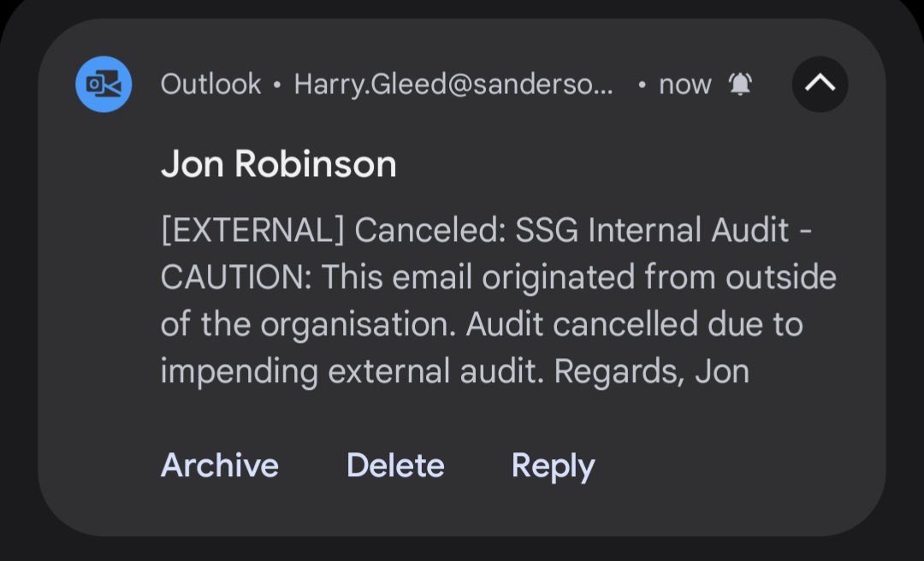Tap empty space right of Reply
Screen dimensions: 924x561
pos(736,465)
